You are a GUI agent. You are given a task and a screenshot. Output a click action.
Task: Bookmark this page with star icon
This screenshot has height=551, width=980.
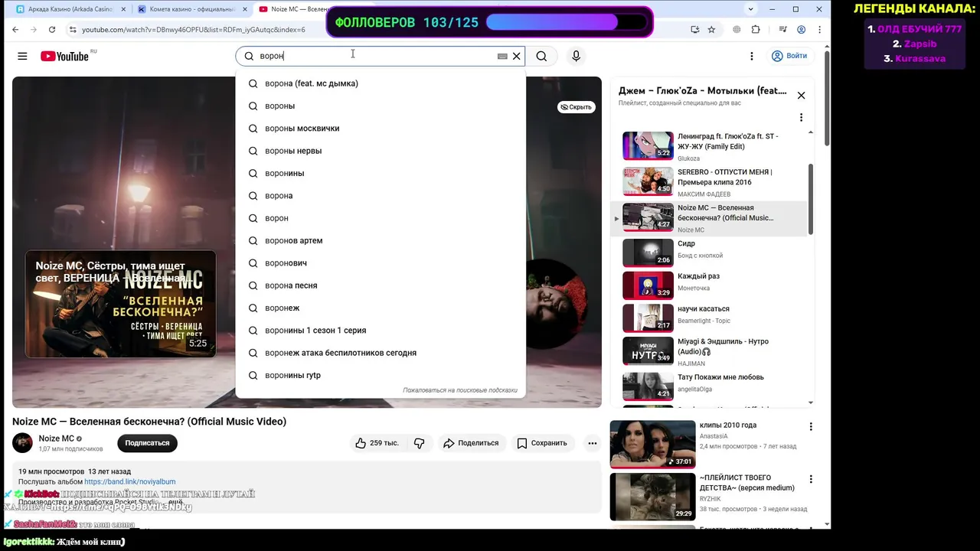pos(711,30)
